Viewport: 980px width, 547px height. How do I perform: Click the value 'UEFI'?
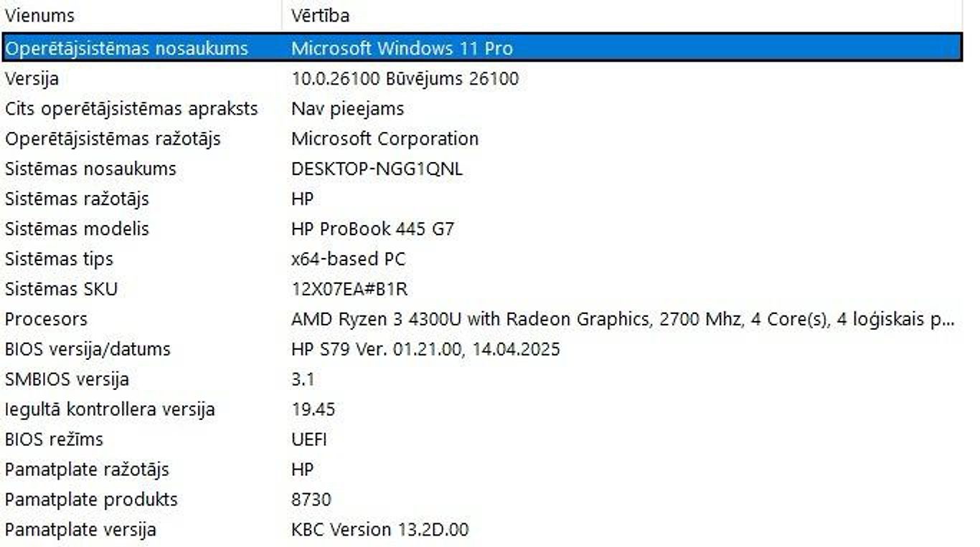coord(309,440)
